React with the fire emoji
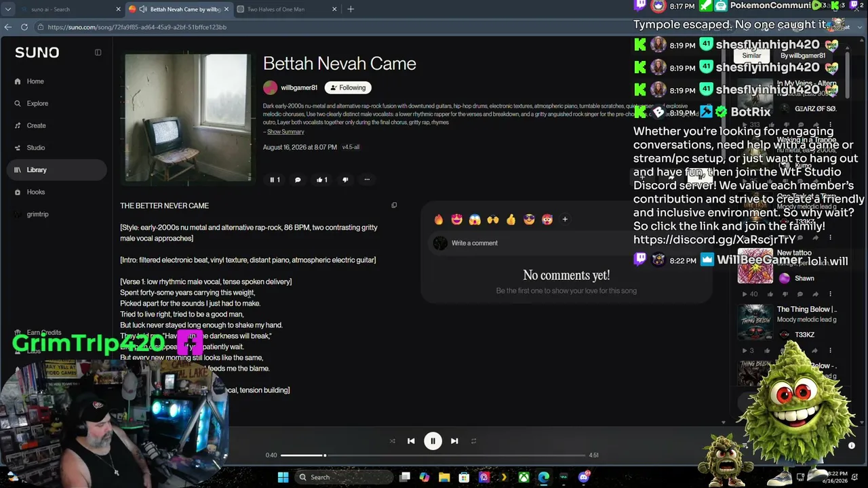This screenshot has width=868, height=488. [x=439, y=219]
